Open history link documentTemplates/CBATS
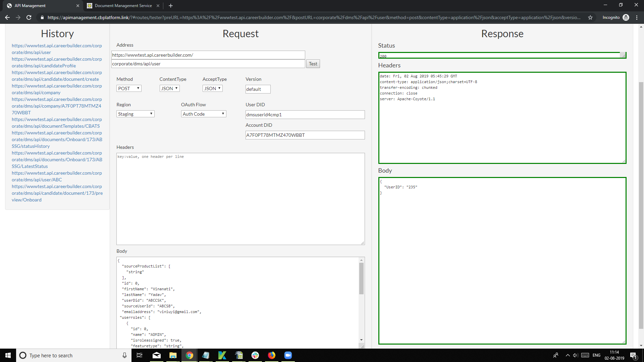Screen dimensions: 644x362 tap(57, 123)
